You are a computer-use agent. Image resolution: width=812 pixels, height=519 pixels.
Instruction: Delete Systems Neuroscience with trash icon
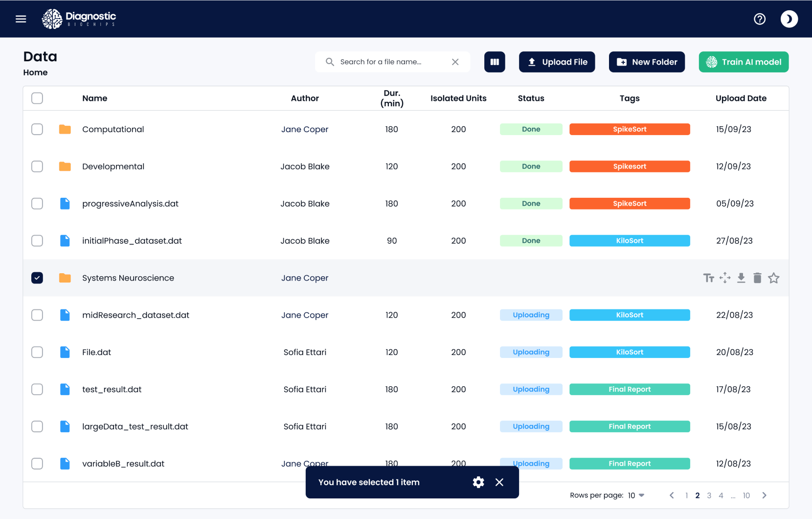coord(757,278)
